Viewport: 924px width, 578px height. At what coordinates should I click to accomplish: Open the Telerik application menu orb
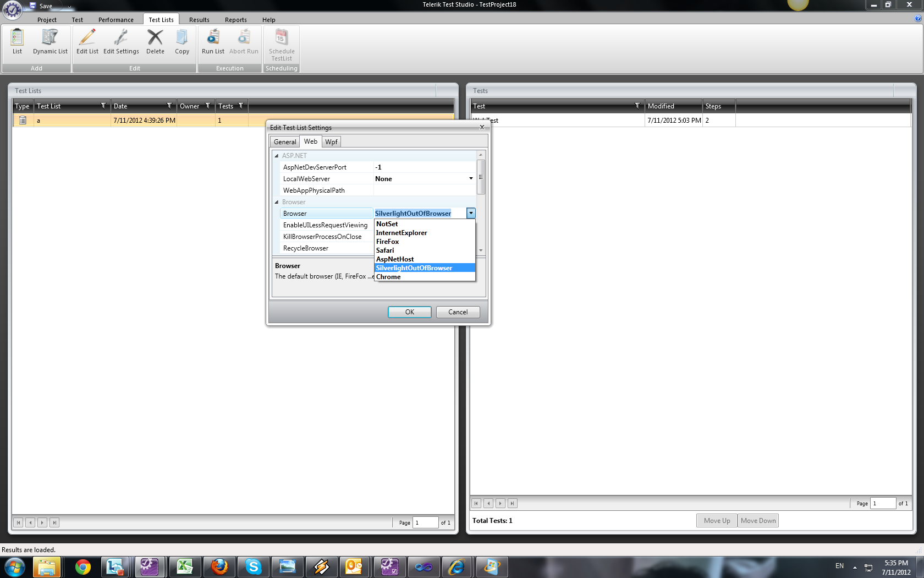tap(12, 9)
